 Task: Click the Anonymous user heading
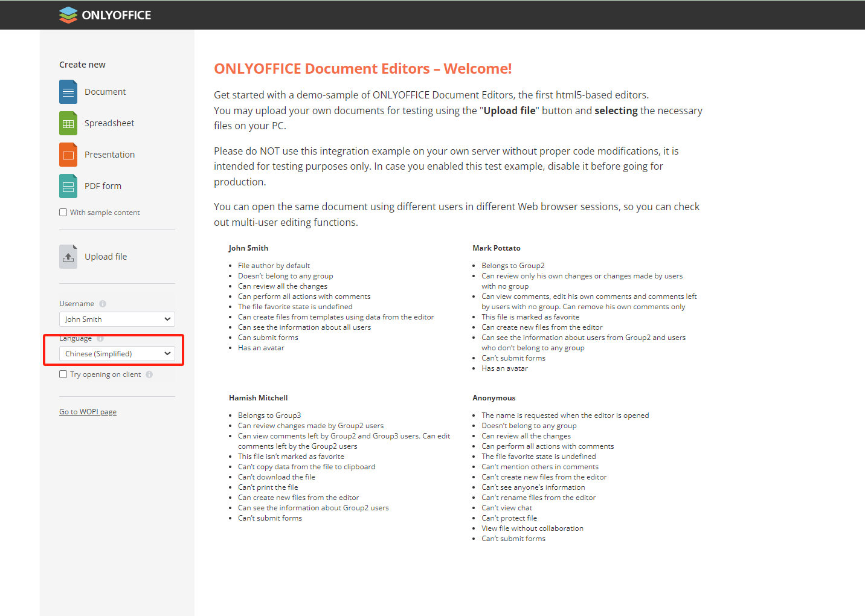click(494, 398)
